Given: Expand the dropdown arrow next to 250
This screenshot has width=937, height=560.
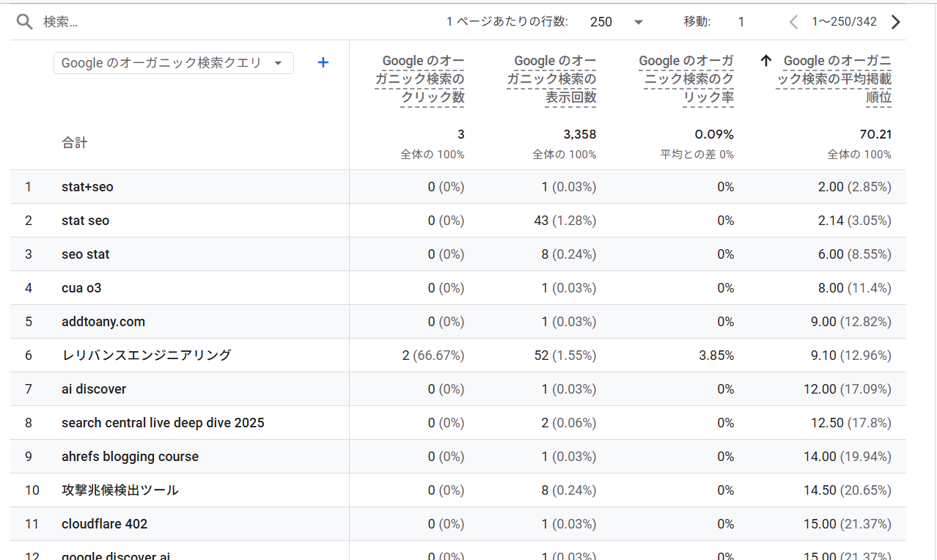Looking at the screenshot, I should point(637,22).
